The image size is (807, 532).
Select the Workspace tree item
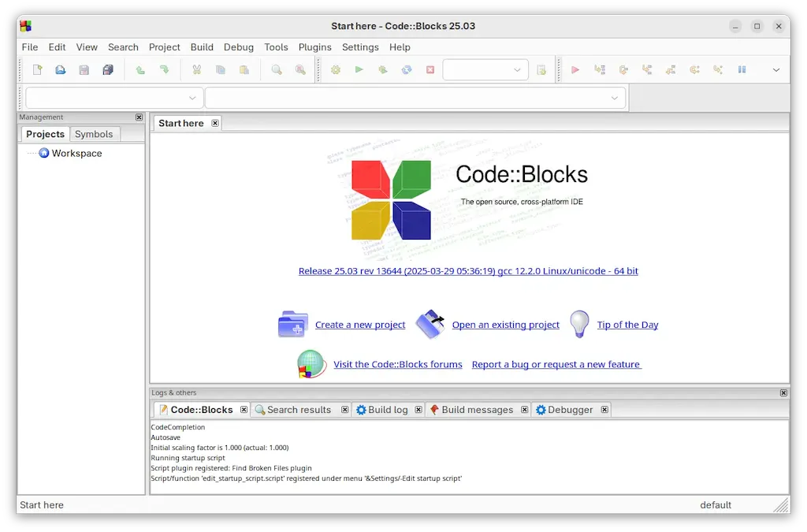tap(76, 154)
